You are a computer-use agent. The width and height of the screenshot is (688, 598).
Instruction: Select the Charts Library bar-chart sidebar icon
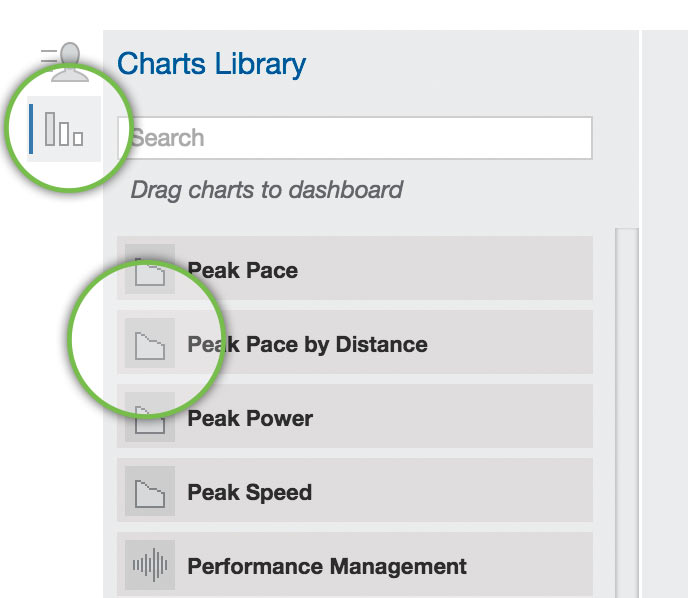(64, 129)
